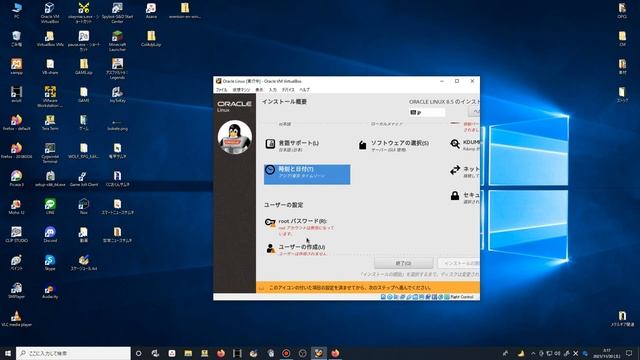Open the ヘルプ menu in the VirtualBox window

click(x=304, y=90)
